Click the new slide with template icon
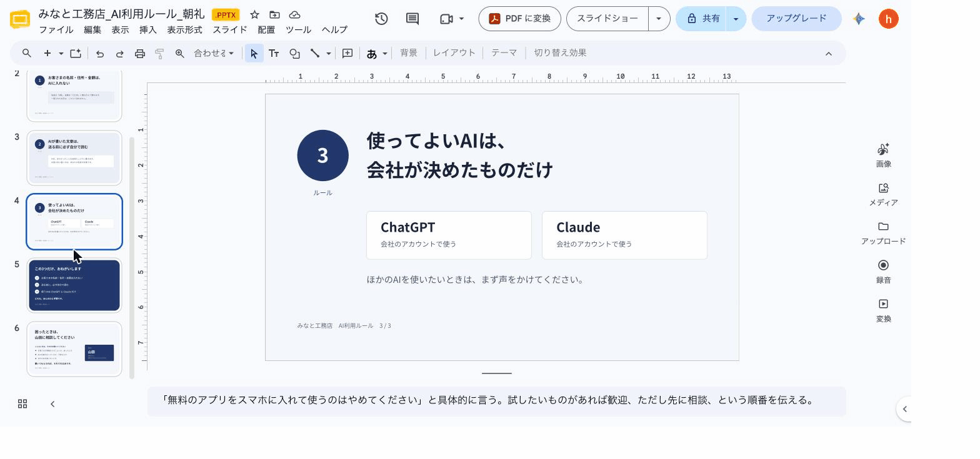This screenshot has height=459, width=980. (x=76, y=53)
